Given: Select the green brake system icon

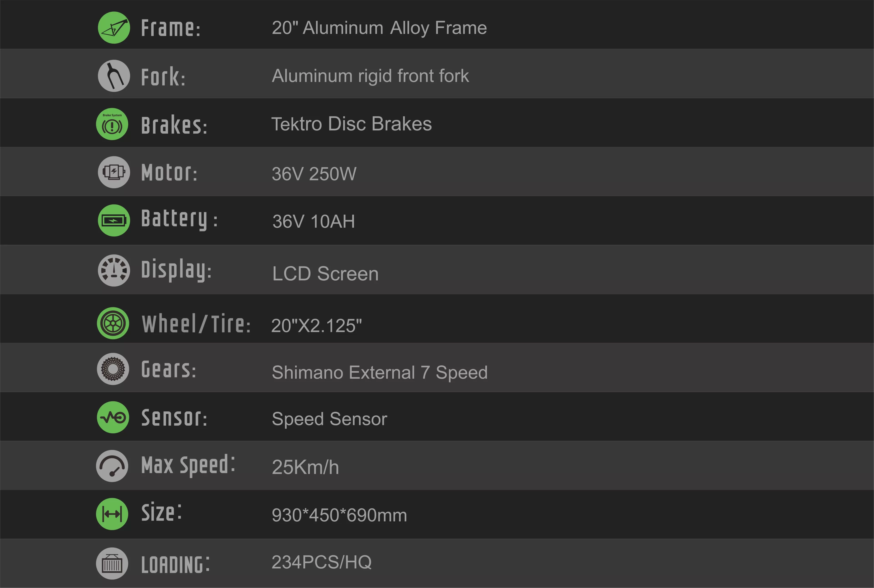Looking at the screenshot, I should tap(112, 124).
